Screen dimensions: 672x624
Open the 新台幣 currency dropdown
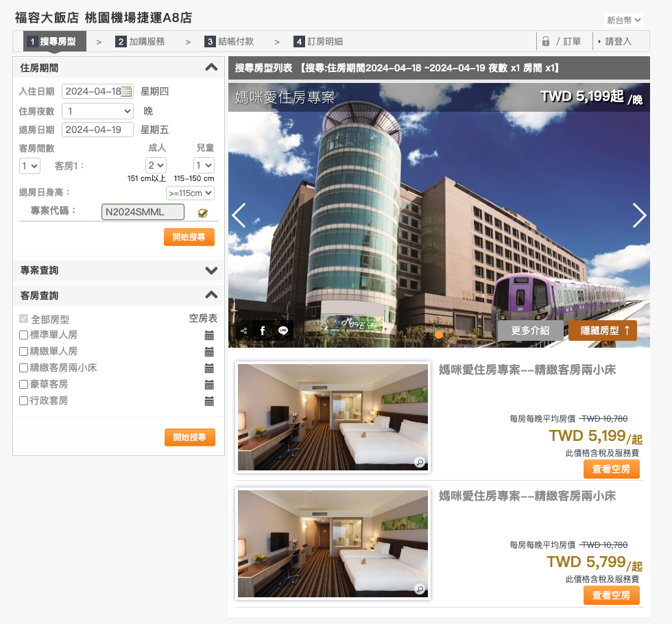(x=623, y=21)
